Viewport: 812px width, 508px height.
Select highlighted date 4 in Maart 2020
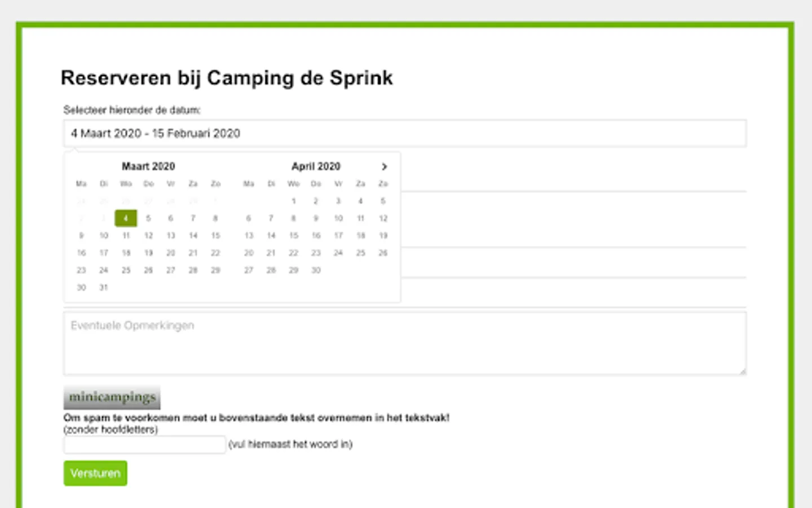pos(126,218)
